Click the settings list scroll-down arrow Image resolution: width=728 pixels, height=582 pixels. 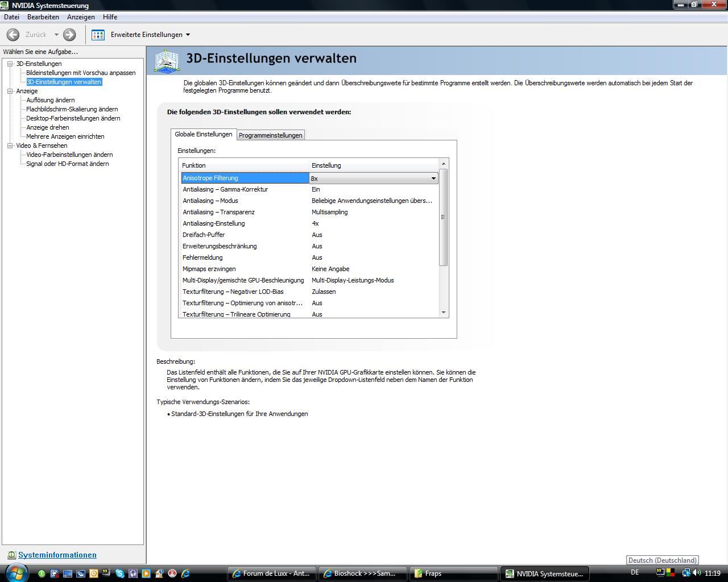click(444, 312)
